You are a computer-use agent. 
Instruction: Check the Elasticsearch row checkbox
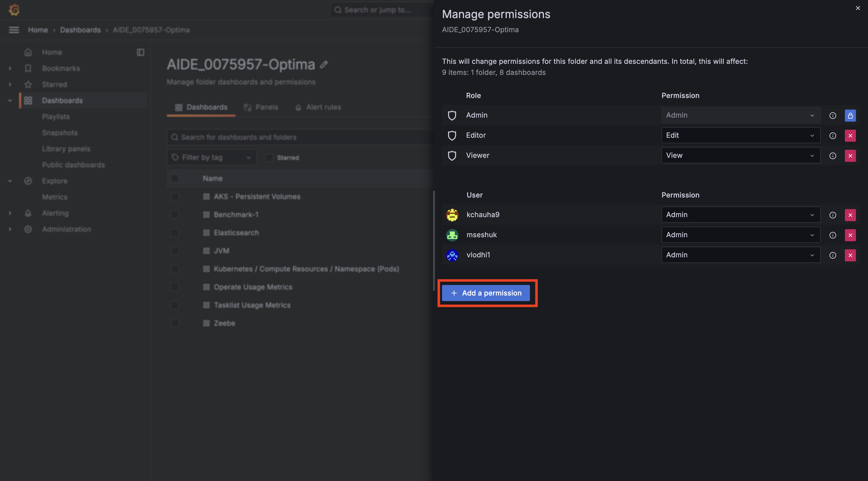[x=175, y=233]
